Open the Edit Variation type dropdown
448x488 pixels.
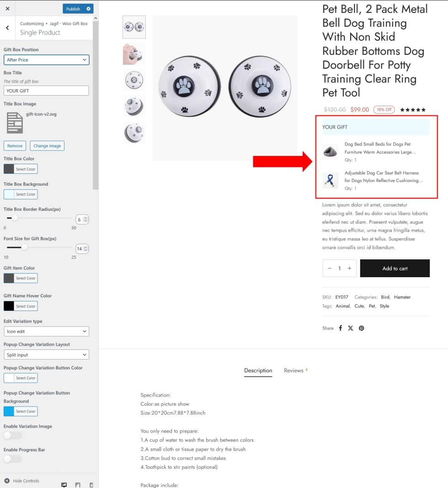click(x=46, y=332)
